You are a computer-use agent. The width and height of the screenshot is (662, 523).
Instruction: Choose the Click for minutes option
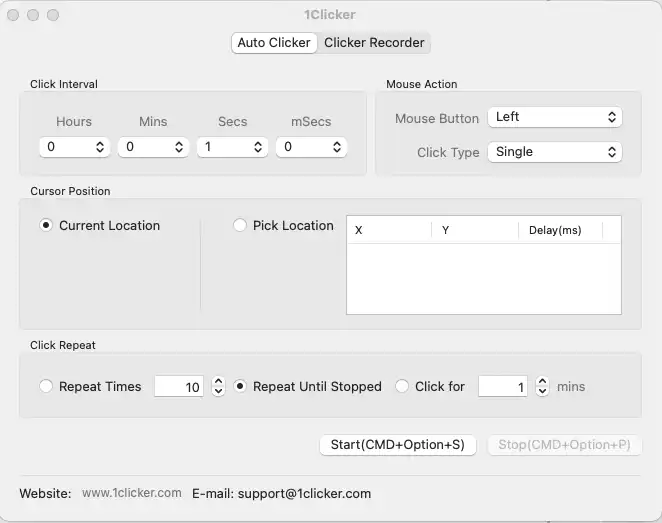point(402,386)
